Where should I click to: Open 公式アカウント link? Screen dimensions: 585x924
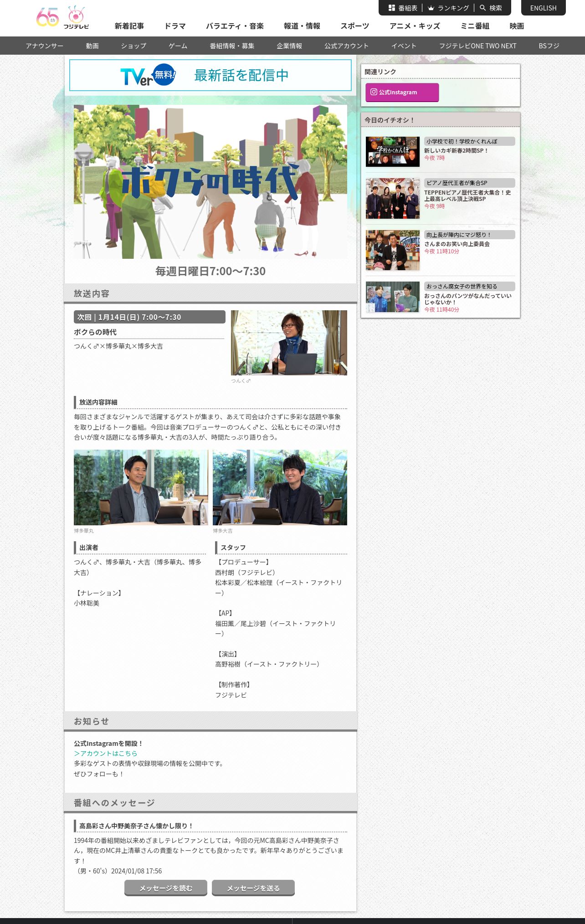(347, 46)
